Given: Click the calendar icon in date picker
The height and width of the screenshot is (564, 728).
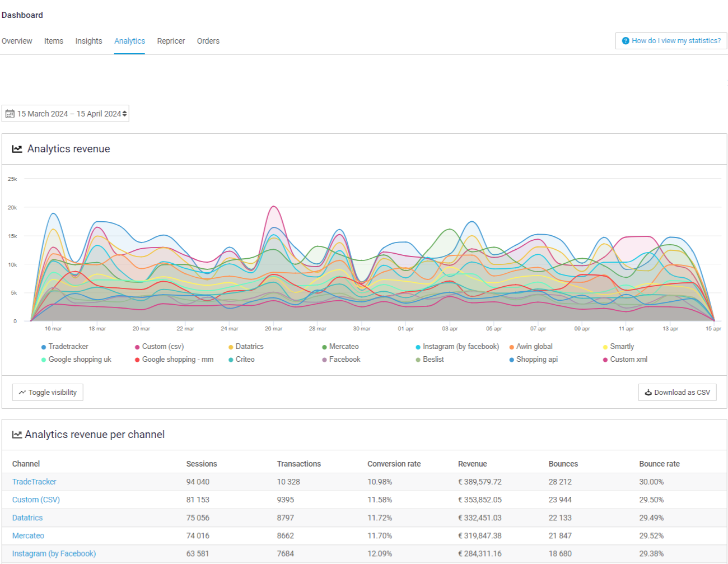Looking at the screenshot, I should [x=10, y=114].
